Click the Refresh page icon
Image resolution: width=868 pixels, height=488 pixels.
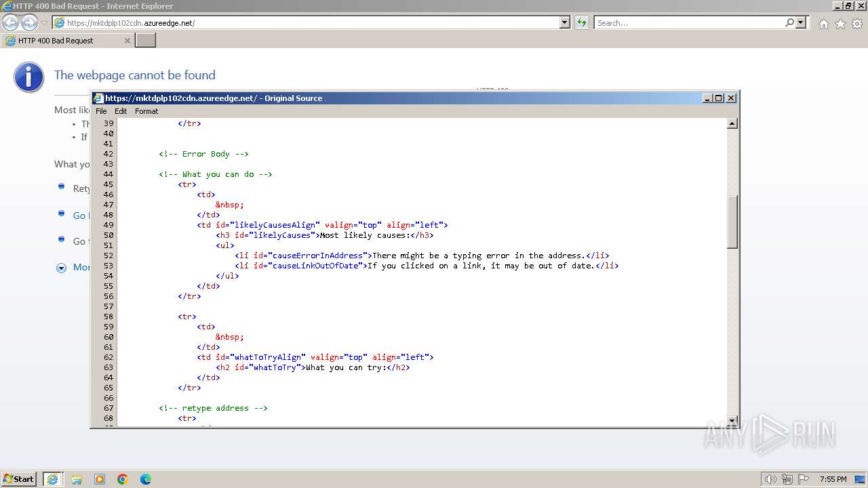pos(581,23)
